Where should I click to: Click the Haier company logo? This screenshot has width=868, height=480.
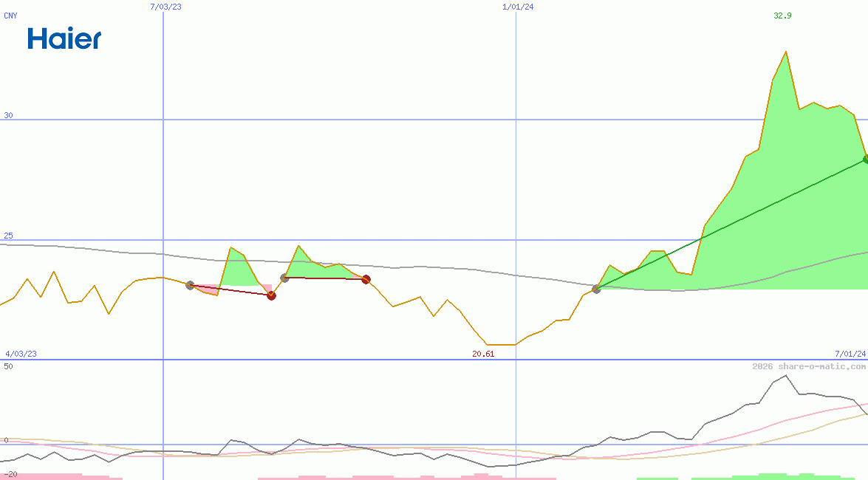coord(64,38)
